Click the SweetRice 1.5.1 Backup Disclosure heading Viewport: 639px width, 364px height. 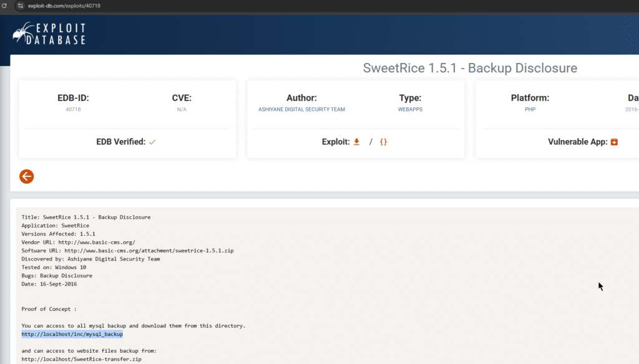[x=470, y=68]
